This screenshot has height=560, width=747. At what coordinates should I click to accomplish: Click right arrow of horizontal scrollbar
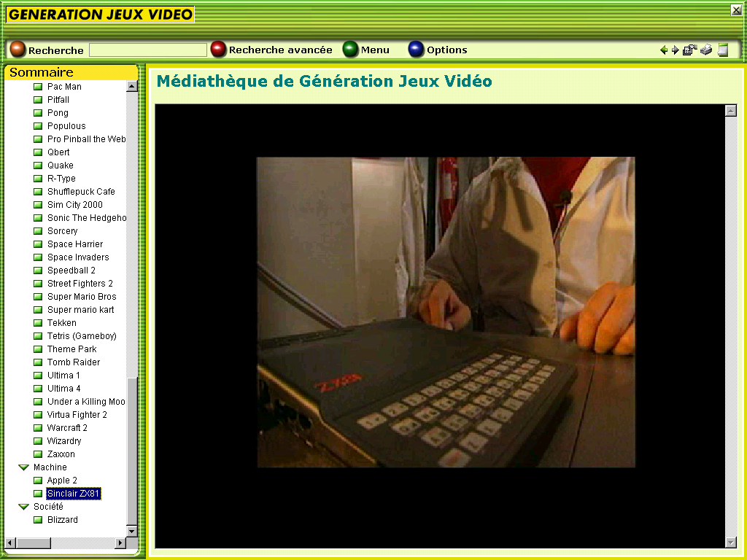pyautogui.click(x=120, y=543)
